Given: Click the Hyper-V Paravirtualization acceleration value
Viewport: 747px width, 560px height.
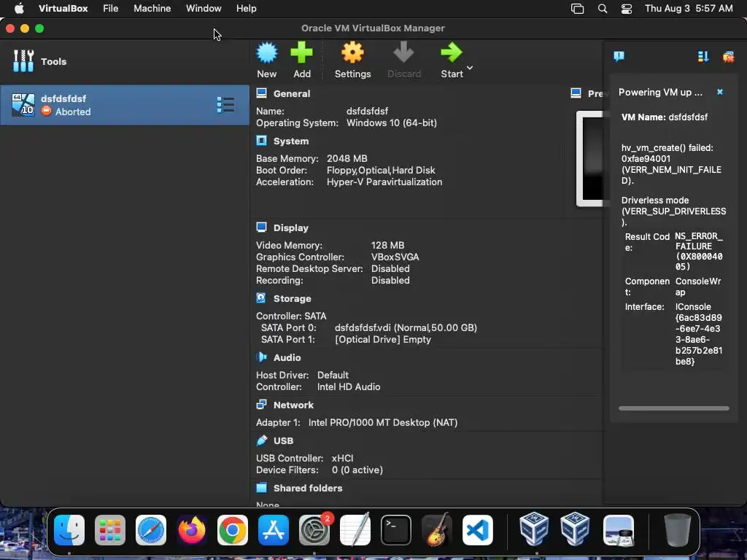Looking at the screenshot, I should click(384, 182).
